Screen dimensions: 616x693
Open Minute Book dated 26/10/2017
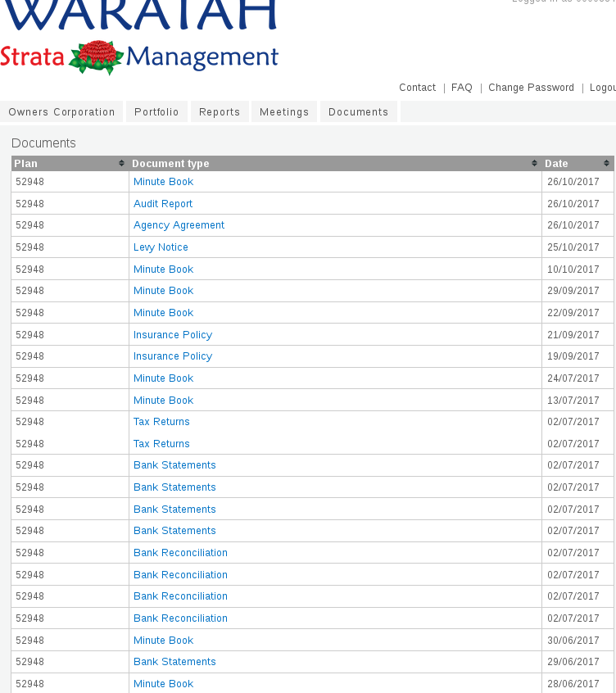[163, 182]
